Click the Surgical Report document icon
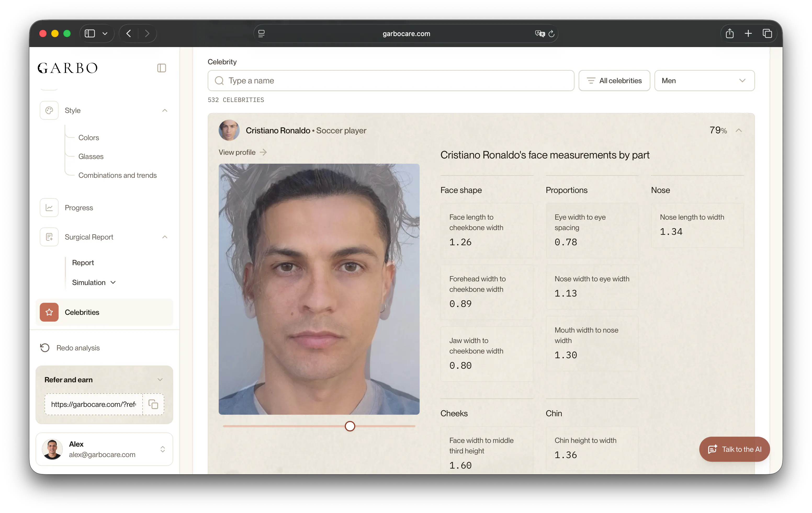The image size is (812, 513). 49,237
